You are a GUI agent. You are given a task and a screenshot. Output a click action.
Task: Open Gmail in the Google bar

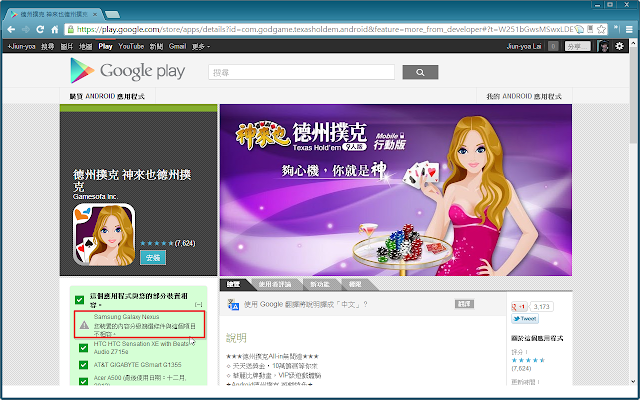click(x=177, y=47)
